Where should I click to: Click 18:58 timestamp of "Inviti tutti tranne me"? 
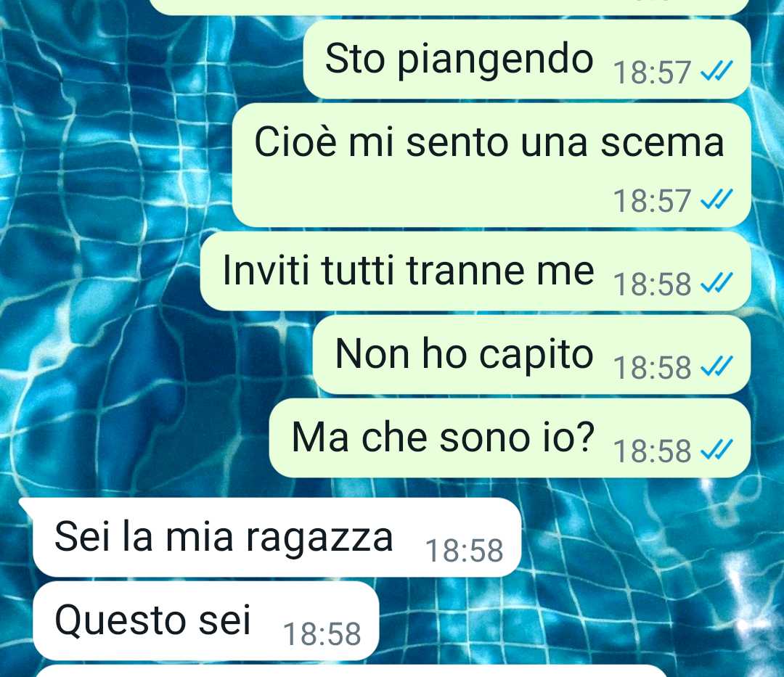click(x=652, y=284)
